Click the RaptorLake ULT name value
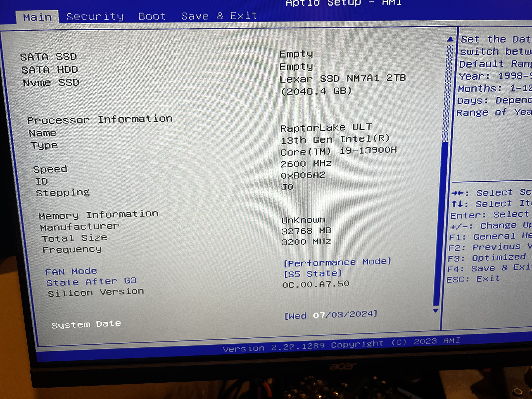 (x=326, y=127)
